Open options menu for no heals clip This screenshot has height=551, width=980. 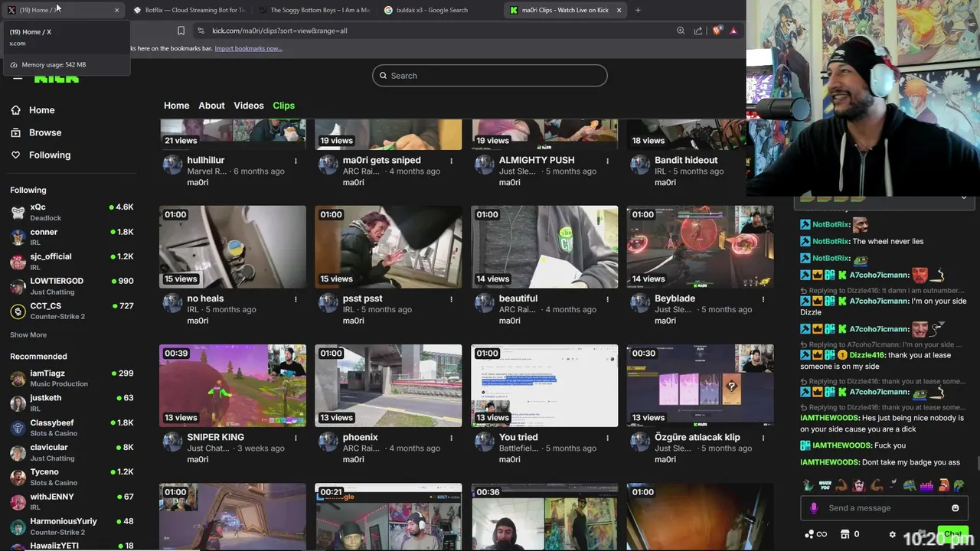click(296, 299)
